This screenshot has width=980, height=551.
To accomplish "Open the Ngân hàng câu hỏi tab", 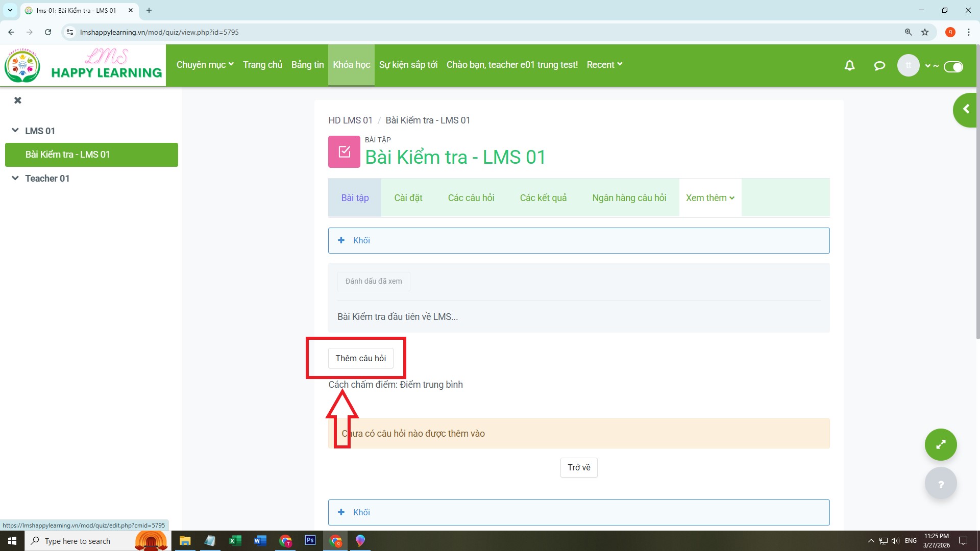I will point(629,198).
